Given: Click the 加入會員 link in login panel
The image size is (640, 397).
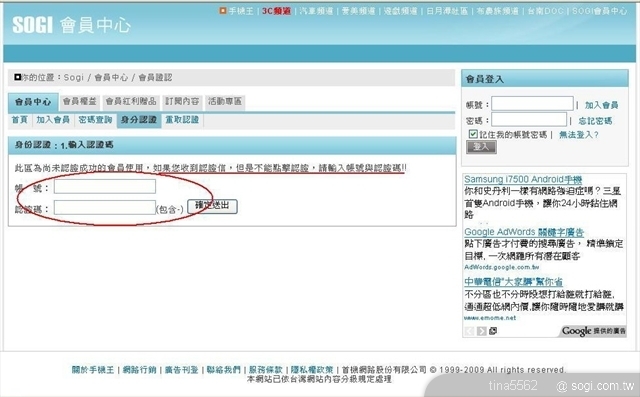Looking at the screenshot, I should (602, 105).
